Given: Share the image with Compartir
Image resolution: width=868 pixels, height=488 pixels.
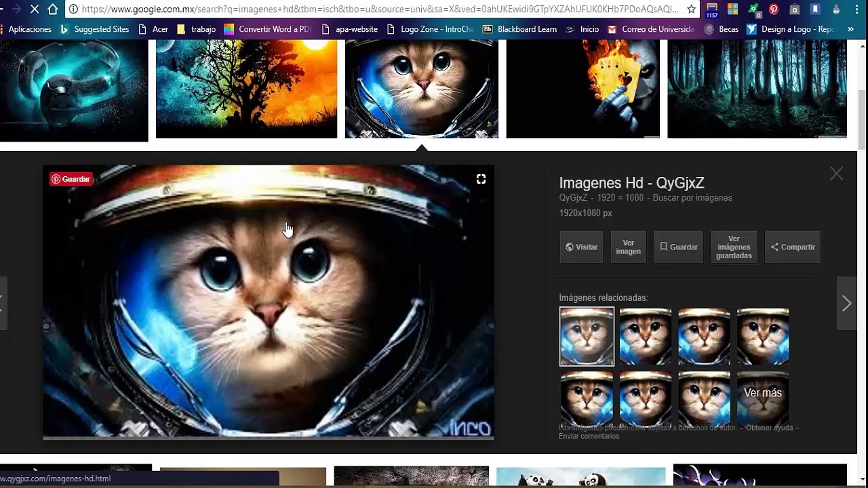Looking at the screenshot, I should [793, 247].
